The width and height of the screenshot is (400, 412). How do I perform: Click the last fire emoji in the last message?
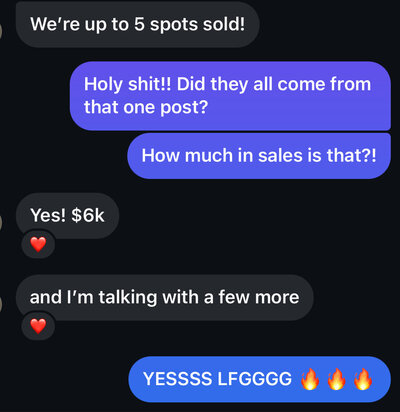point(363,379)
